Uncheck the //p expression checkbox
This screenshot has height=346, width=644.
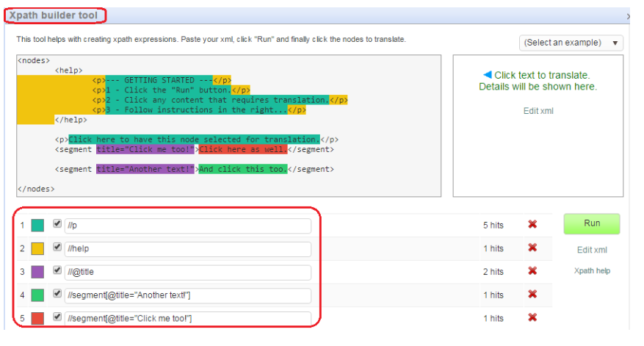point(57,224)
